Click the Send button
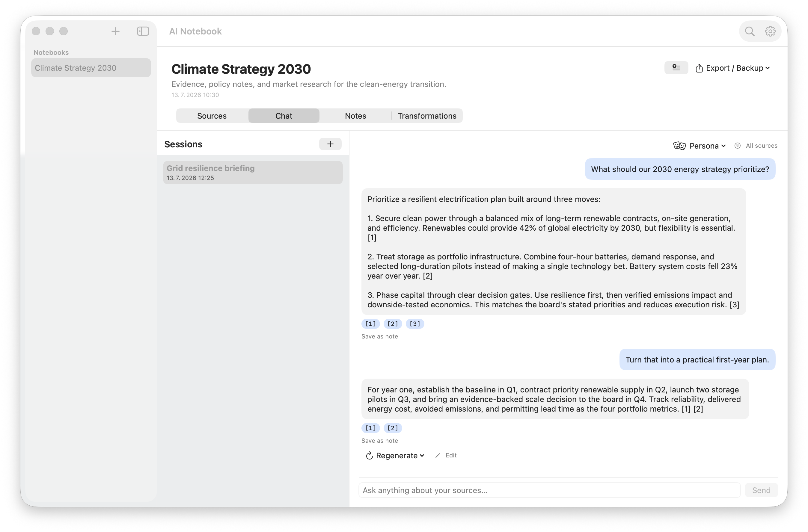This screenshot has width=808, height=532. click(761, 490)
